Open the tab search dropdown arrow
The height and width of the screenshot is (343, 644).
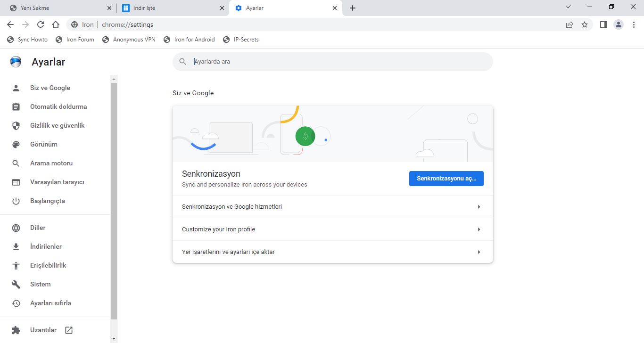pyautogui.click(x=568, y=7)
